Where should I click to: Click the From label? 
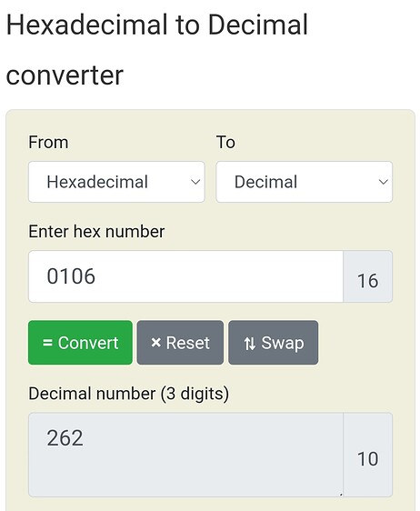[x=48, y=143]
